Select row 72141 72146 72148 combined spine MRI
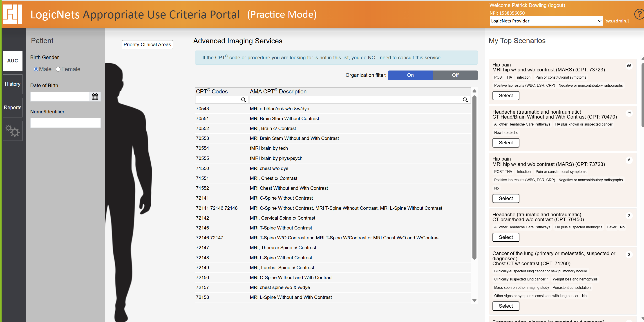The height and width of the screenshot is (322, 644). point(333,208)
